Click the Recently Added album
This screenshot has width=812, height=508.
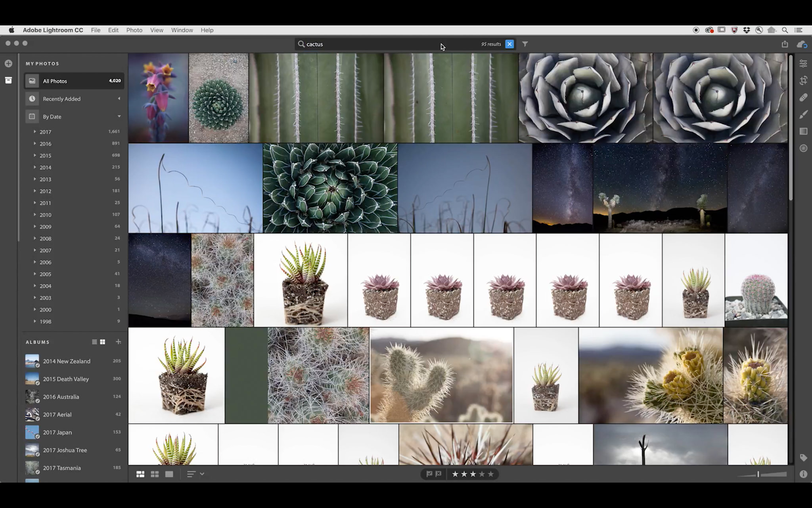click(x=61, y=98)
